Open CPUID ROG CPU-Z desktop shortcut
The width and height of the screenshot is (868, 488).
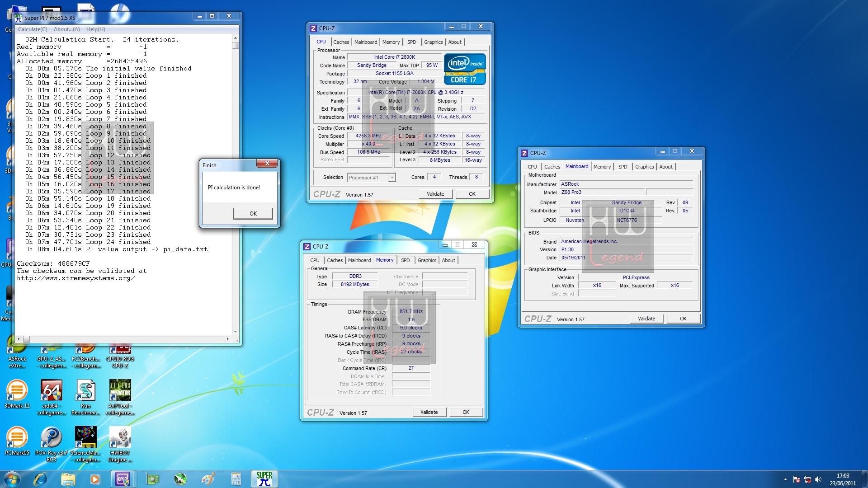(x=120, y=357)
